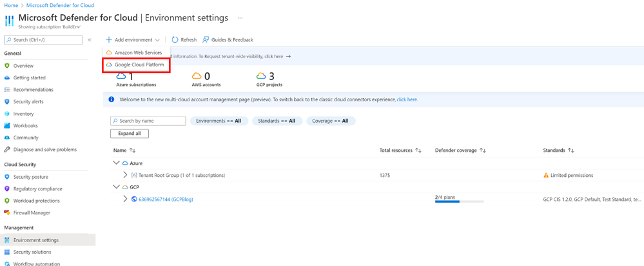Open the Standards == All filter
644x266 pixels.
point(277,121)
